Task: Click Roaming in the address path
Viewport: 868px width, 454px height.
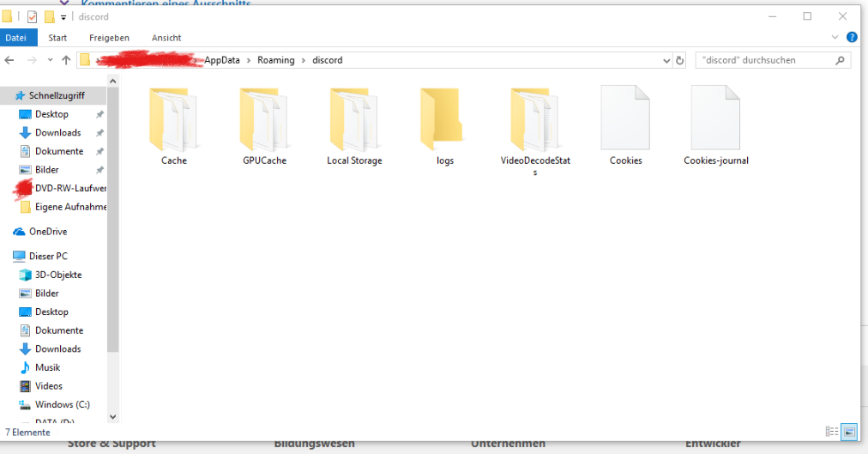Action: coord(275,60)
